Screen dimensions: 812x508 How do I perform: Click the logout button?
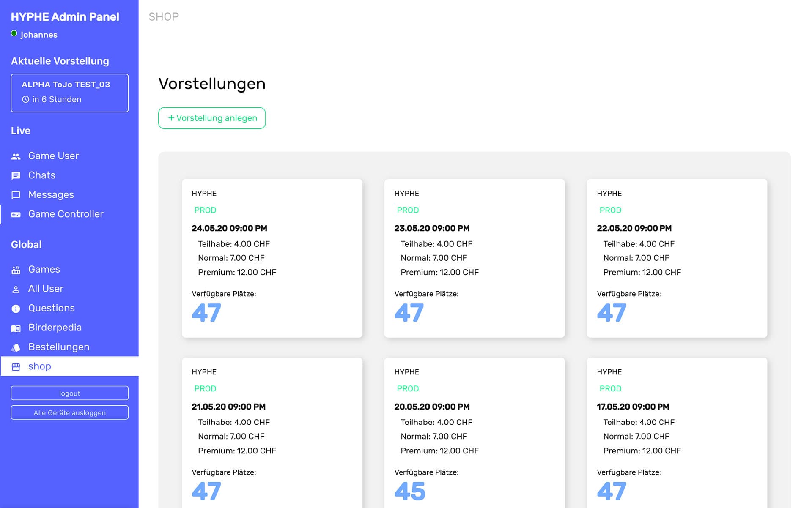pos(69,393)
